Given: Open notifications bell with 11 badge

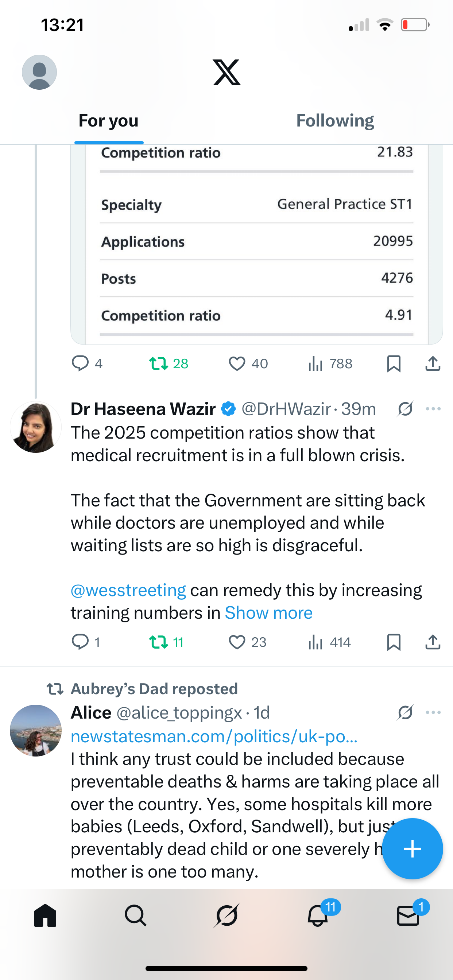Looking at the screenshot, I should point(318,915).
